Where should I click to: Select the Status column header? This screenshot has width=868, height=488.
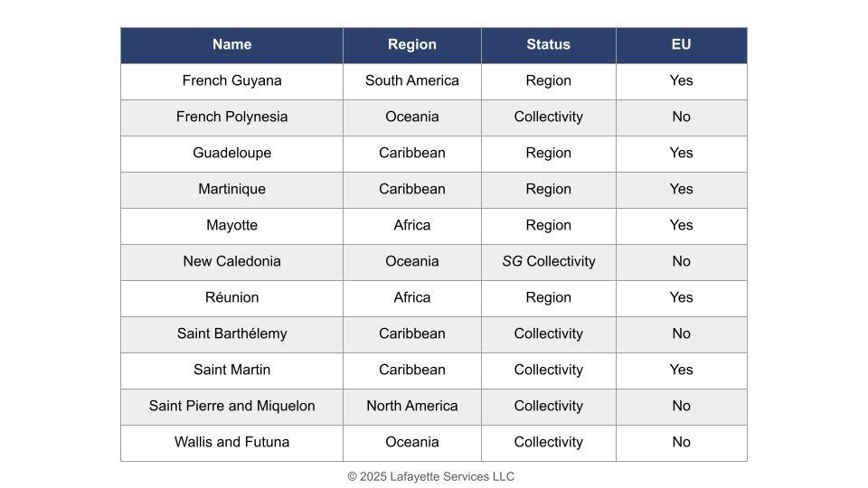(x=548, y=44)
